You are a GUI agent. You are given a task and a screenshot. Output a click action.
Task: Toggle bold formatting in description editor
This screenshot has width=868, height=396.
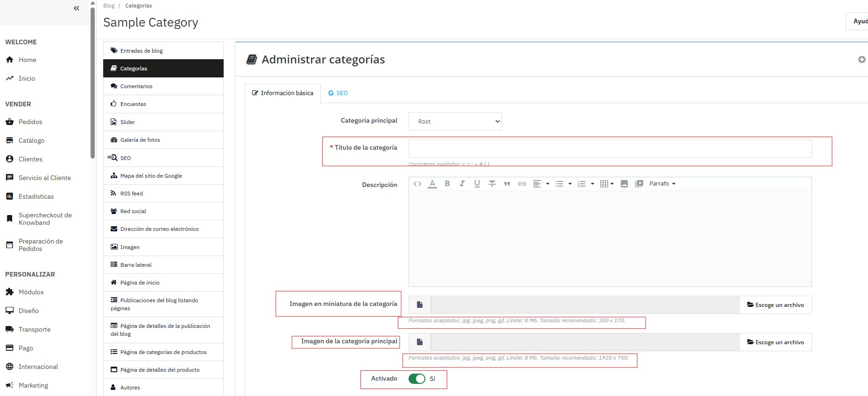(447, 184)
